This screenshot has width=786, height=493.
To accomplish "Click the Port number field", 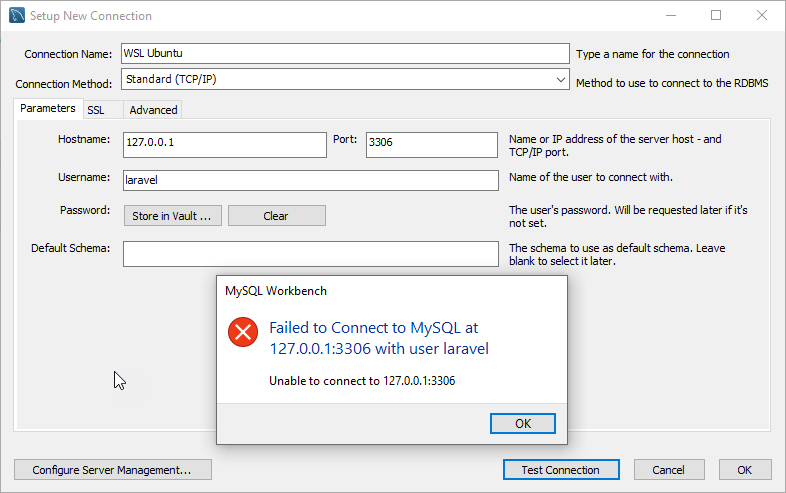I will [x=431, y=144].
